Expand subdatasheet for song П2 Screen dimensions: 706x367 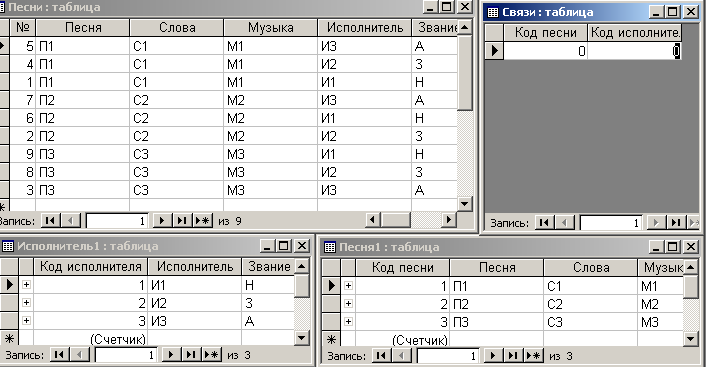coord(348,304)
